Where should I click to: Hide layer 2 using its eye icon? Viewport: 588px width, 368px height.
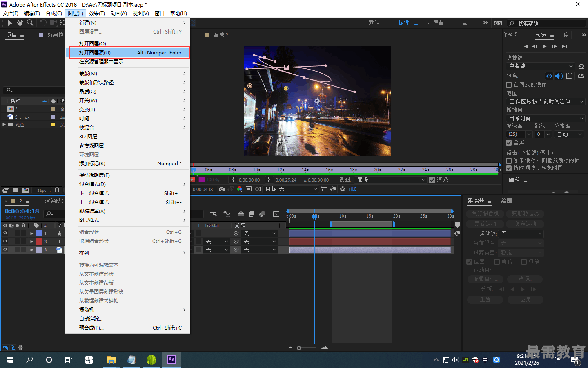tap(5, 241)
